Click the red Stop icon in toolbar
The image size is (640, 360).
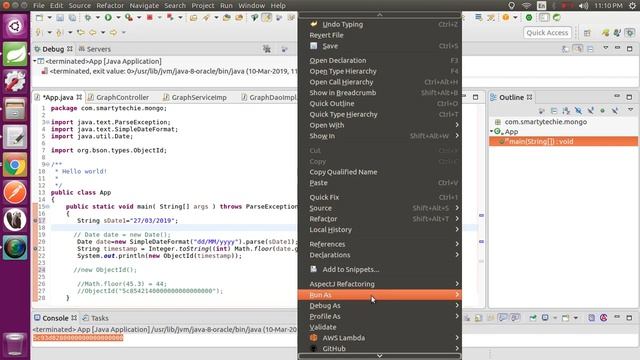coord(150,18)
